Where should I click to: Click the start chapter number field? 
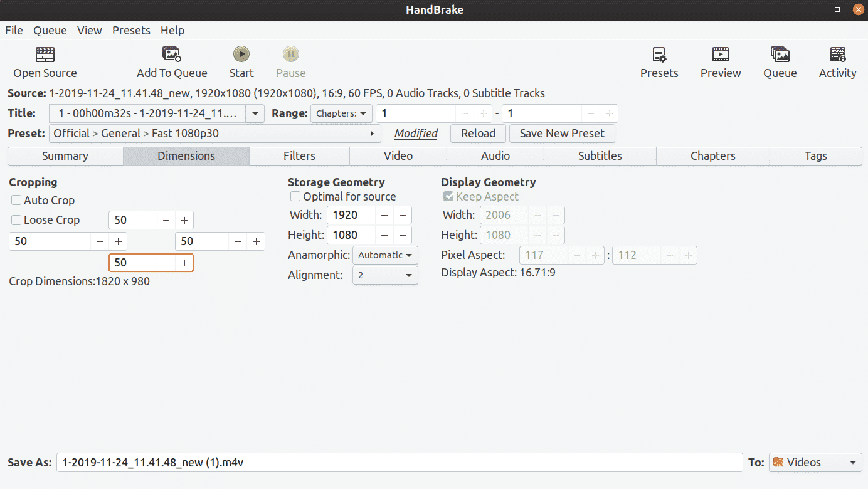click(416, 113)
